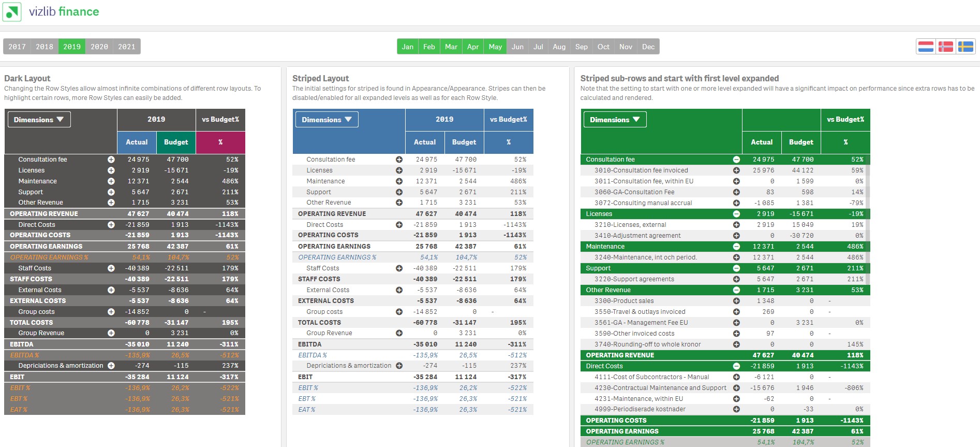This screenshot has width=980, height=447.
Task: Deselect the year 2019 filter
Action: 72,47
